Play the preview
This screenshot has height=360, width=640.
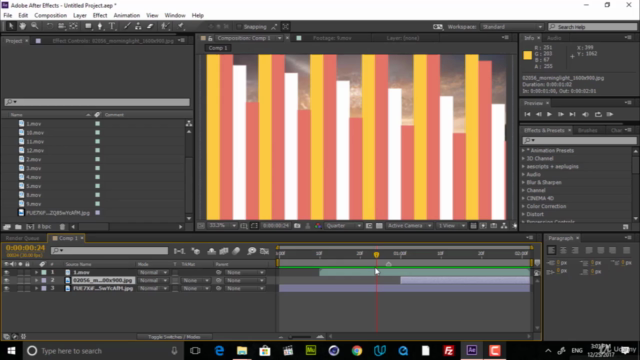pos(549,115)
